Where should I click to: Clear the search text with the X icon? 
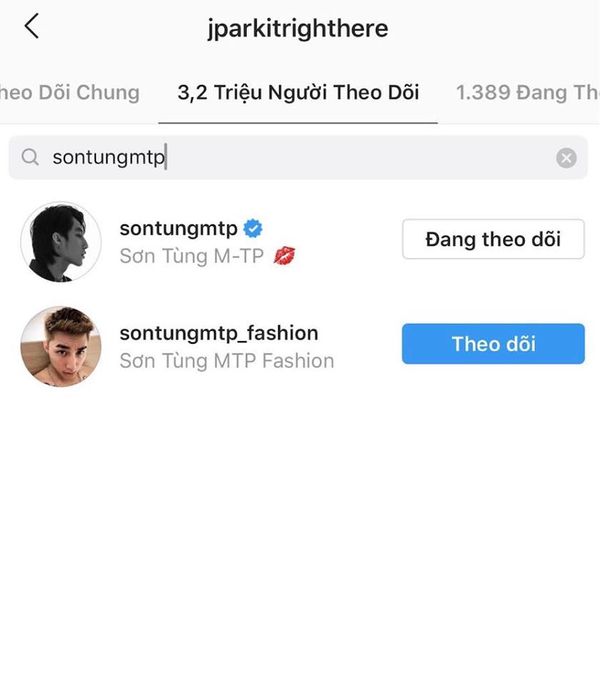[x=566, y=158]
